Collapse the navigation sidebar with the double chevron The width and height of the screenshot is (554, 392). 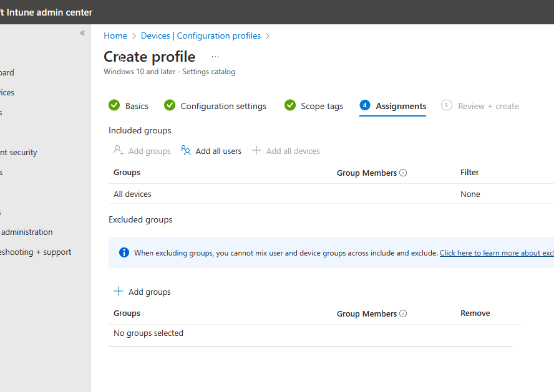click(82, 33)
